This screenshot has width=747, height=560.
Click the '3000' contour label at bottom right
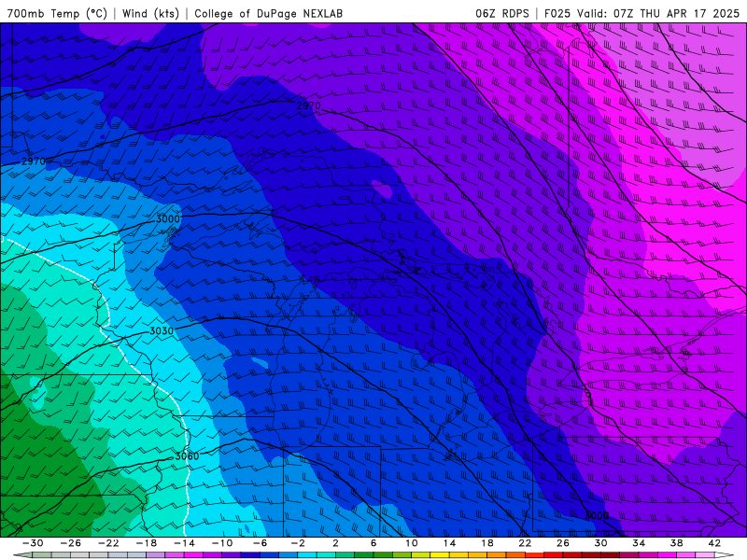tap(597, 516)
